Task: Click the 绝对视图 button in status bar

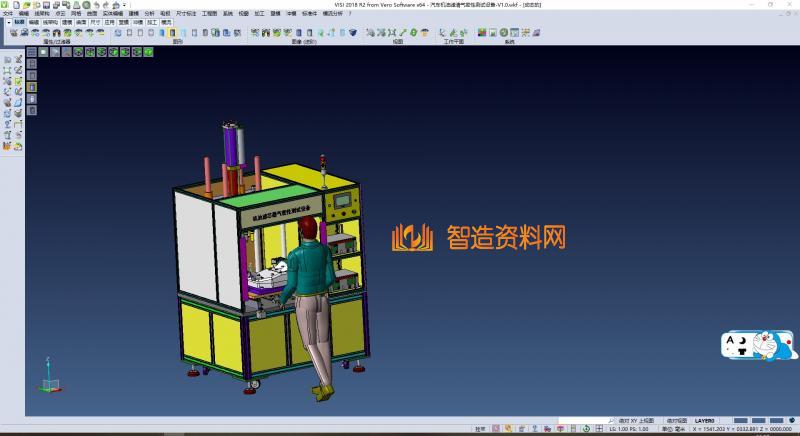Action: (677, 421)
